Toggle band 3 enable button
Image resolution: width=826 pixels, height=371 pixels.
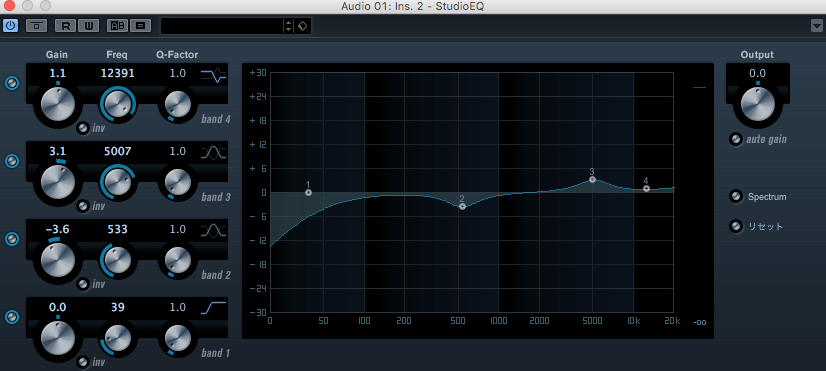coord(12,161)
